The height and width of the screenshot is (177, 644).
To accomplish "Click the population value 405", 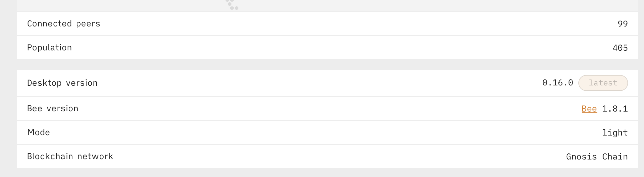I will coord(621,48).
